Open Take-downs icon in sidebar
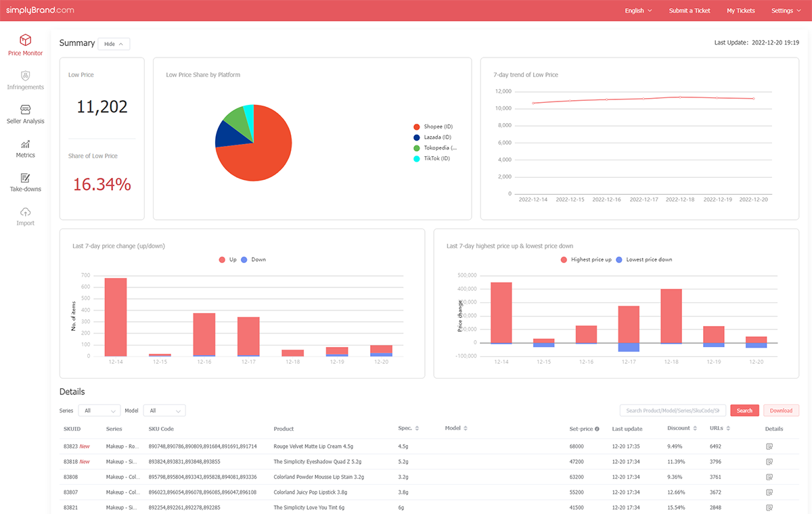 pyautogui.click(x=25, y=178)
